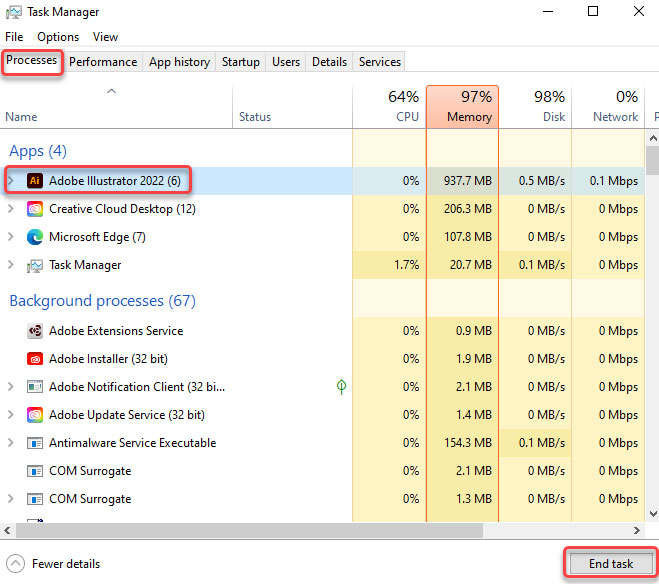Click the Apps (4) group heading
Screen dimensions: 659x584
click(x=38, y=151)
